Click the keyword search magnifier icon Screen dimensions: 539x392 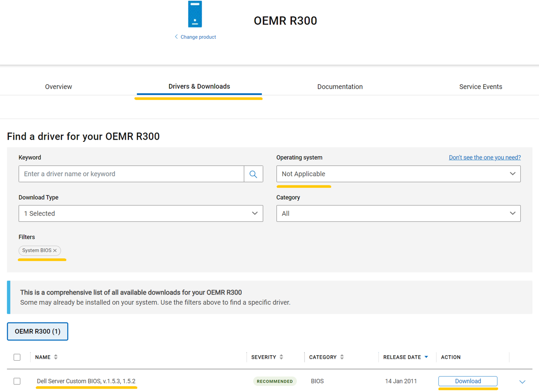[253, 174]
